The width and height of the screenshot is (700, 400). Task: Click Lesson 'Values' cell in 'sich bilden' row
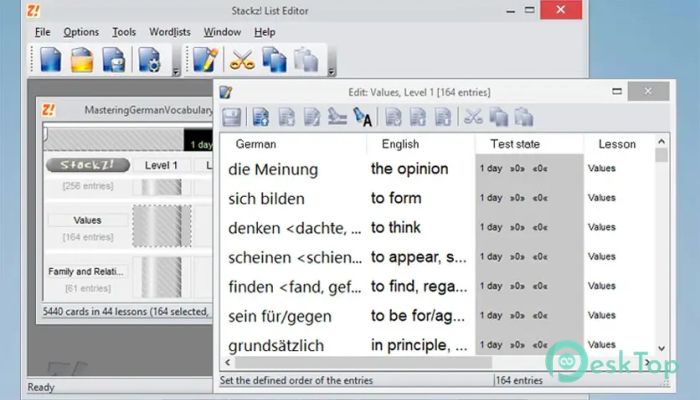click(602, 198)
